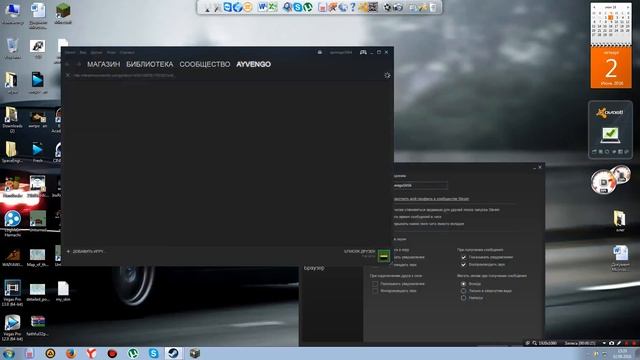Select the my_skin file on desktop
Screen dimensions: 640x360
[63, 291]
